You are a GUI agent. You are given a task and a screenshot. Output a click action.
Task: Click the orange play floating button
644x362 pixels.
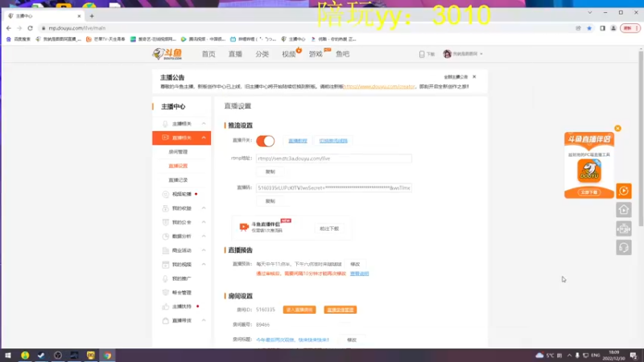coord(623,191)
